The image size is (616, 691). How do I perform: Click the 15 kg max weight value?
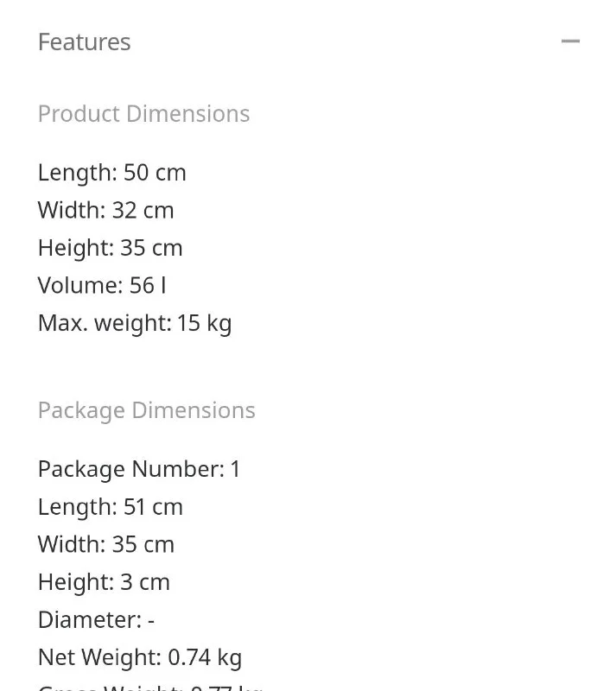tap(205, 324)
